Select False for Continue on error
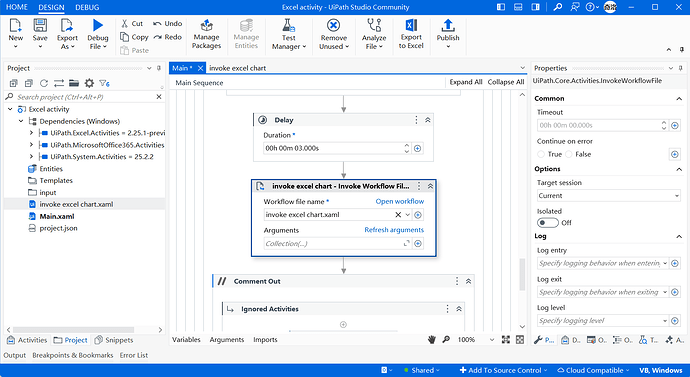 click(569, 154)
